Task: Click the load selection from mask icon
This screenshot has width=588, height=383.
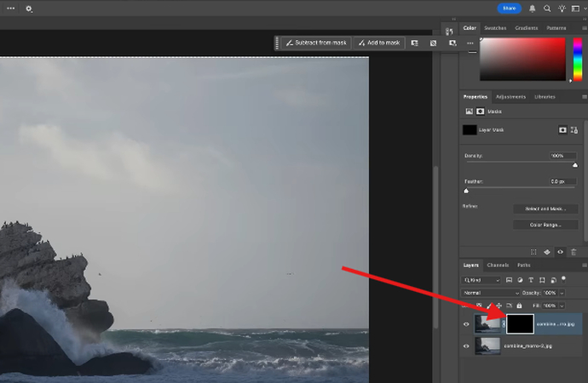Action: [x=533, y=252]
